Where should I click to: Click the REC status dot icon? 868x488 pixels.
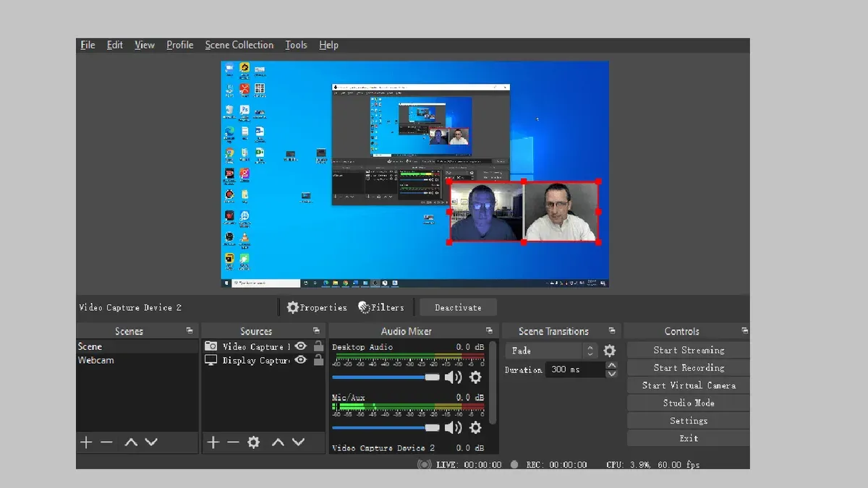pos(514,464)
